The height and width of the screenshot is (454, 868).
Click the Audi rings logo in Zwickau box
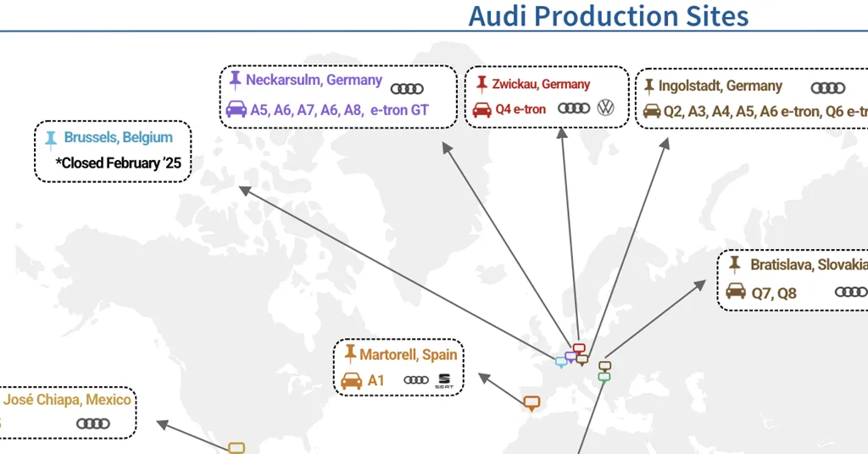(574, 108)
